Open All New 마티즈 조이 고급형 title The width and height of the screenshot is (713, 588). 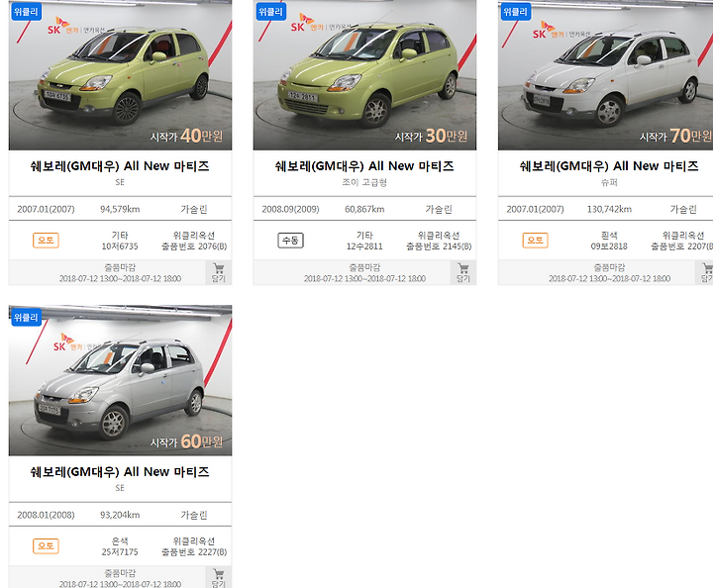(364, 166)
